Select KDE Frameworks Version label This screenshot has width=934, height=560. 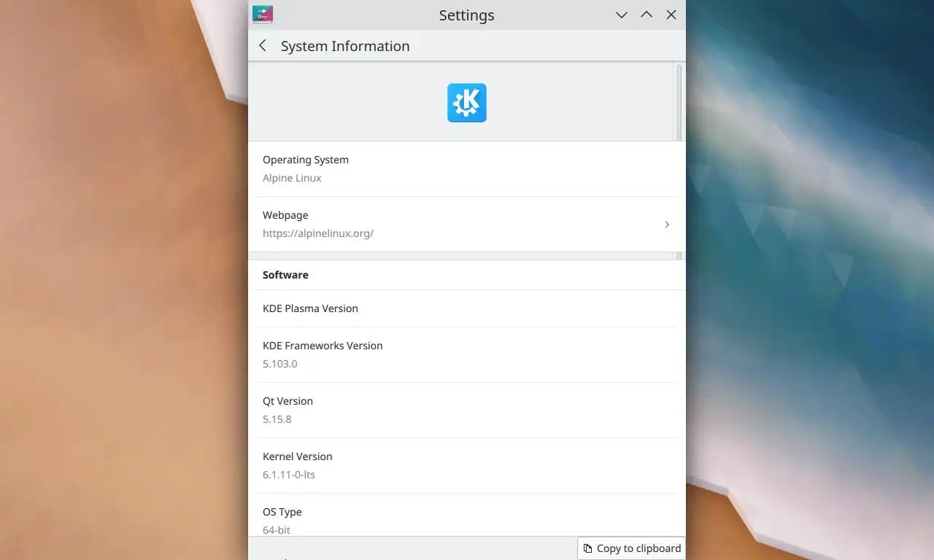(323, 346)
